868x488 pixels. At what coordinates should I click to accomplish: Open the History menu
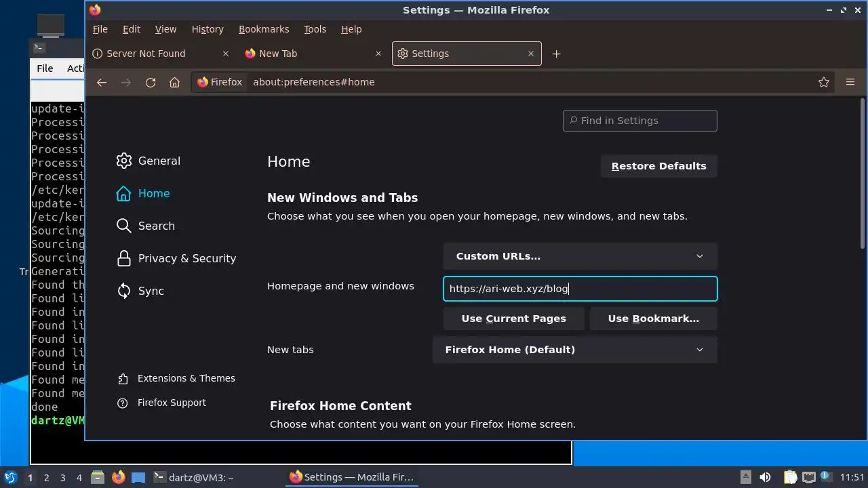tap(208, 29)
